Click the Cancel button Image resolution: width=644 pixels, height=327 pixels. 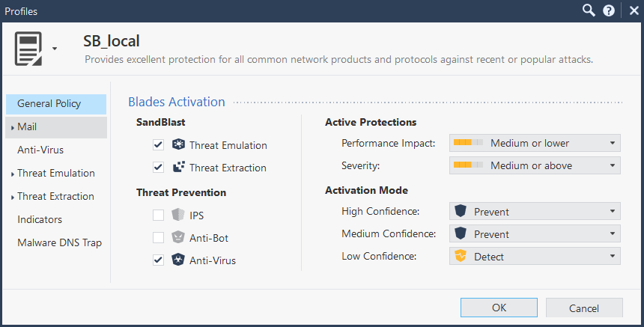584,308
